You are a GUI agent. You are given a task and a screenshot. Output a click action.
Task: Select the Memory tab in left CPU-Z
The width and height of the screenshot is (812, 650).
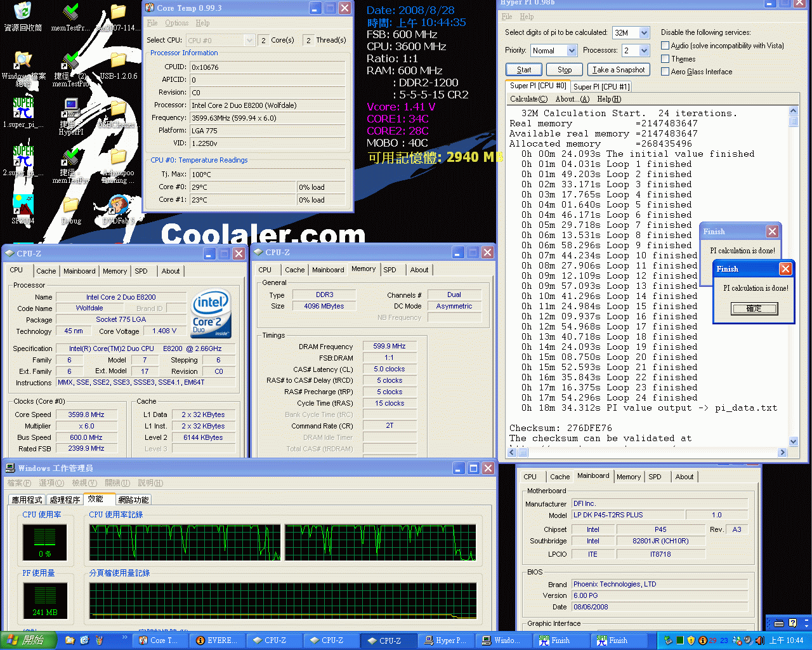pos(115,271)
